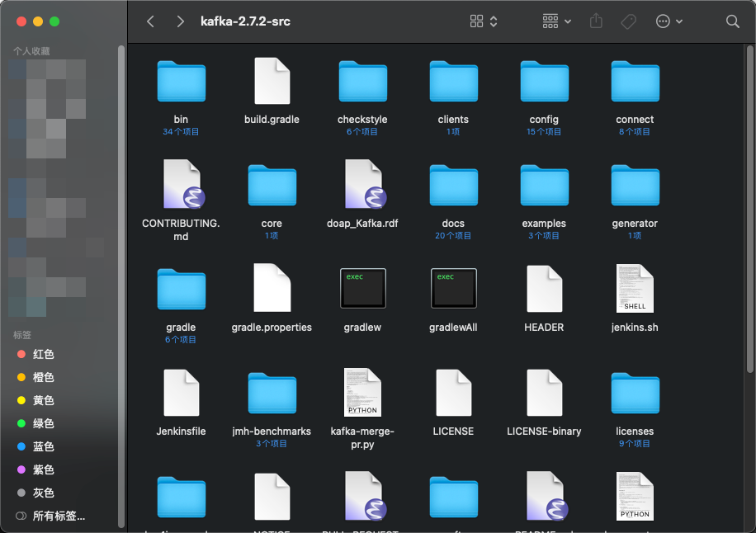This screenshot has width=756, height=533.
Task: Select the LICENSE file icon
Action: pos(453,393)
